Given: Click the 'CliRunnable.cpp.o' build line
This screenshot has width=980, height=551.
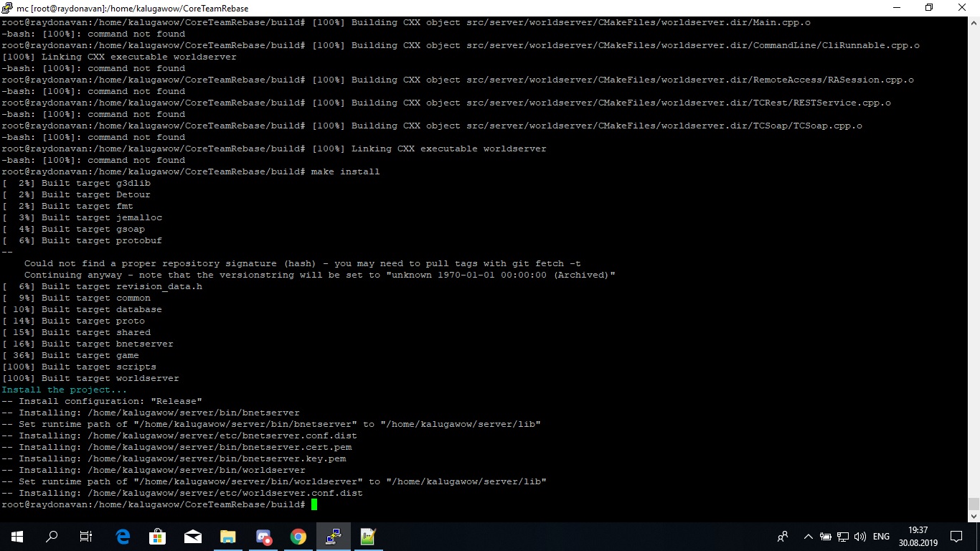Looking at the screenshot, I should (x=461, y=45).
